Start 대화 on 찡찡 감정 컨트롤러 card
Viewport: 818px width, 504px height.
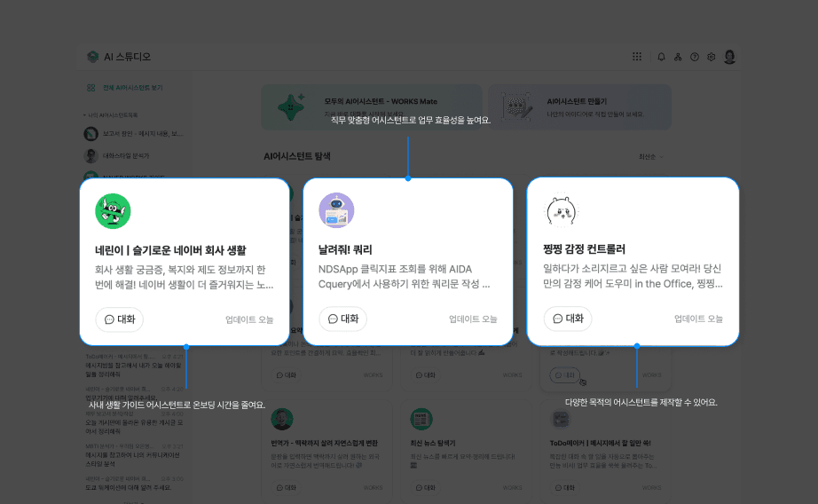[568, 319]
